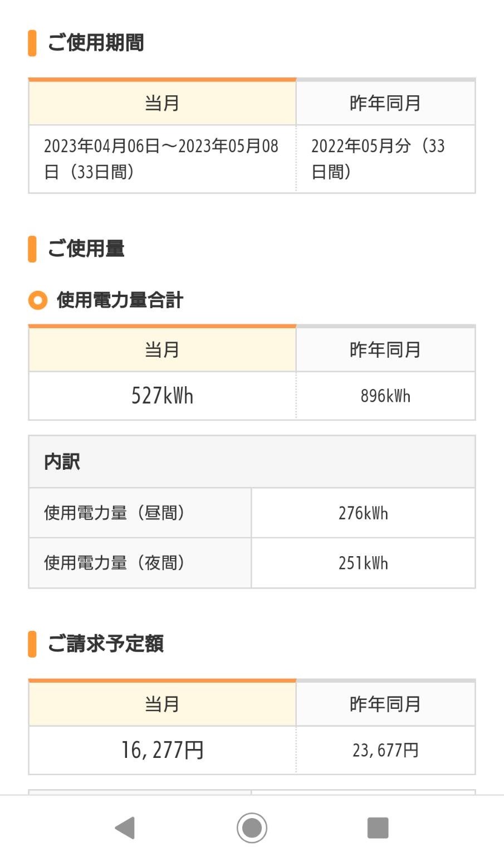Image resolution: width=504 pixels, height=861 pixels.
Task: Click orange bar marker beside ご使用期間
Action: [x=32, y=43]
